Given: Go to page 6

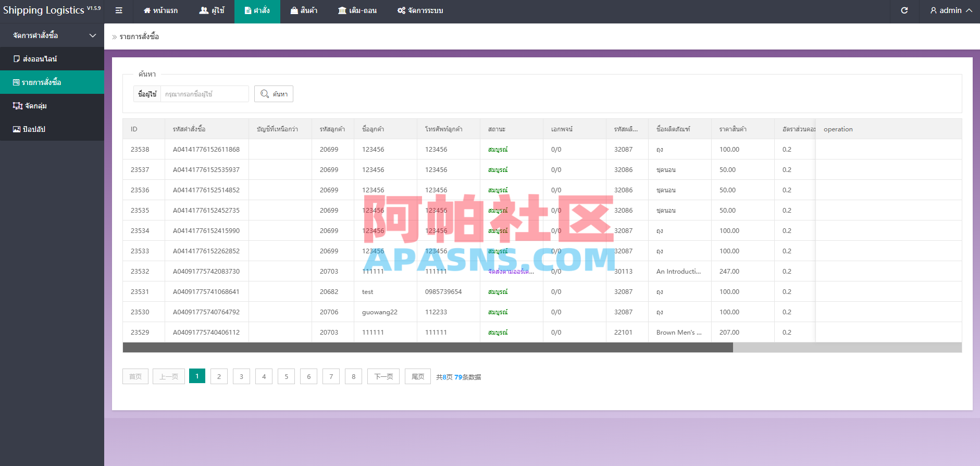Looking at the screenshot, I should [x=308, y=376].
